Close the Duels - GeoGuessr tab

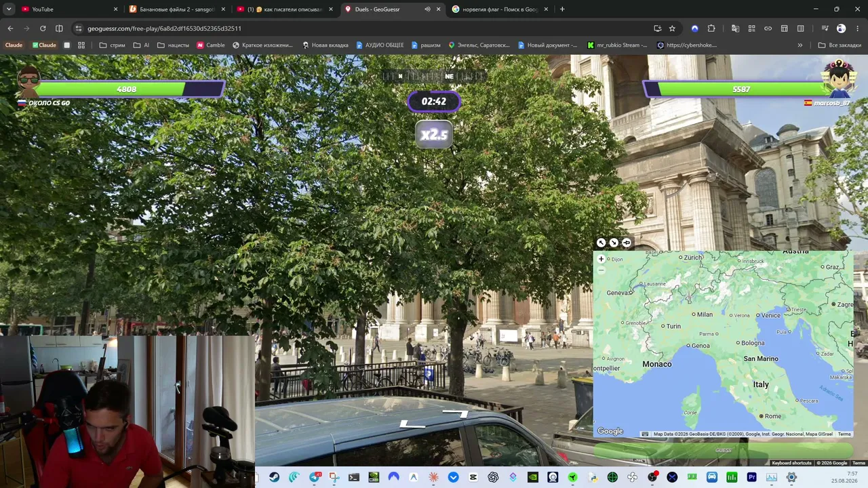coord(438,9)
